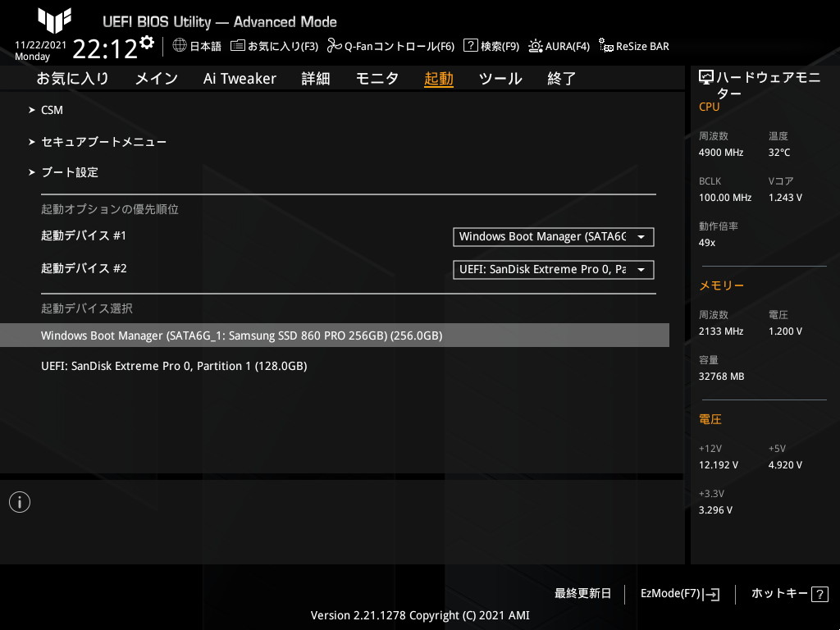
Task: Click CPU frequency value 4900 MHz
Action: click(x=721, y=153)
